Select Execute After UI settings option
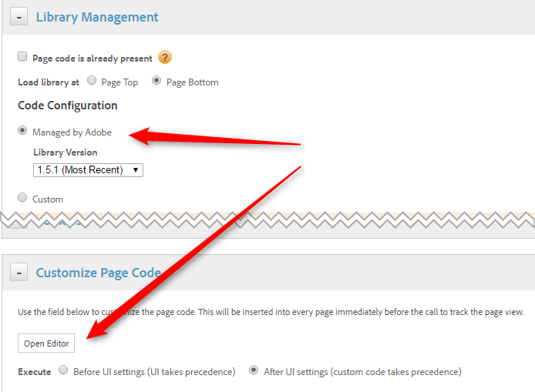This screenshot has width=535, height=392. [254, 370]
